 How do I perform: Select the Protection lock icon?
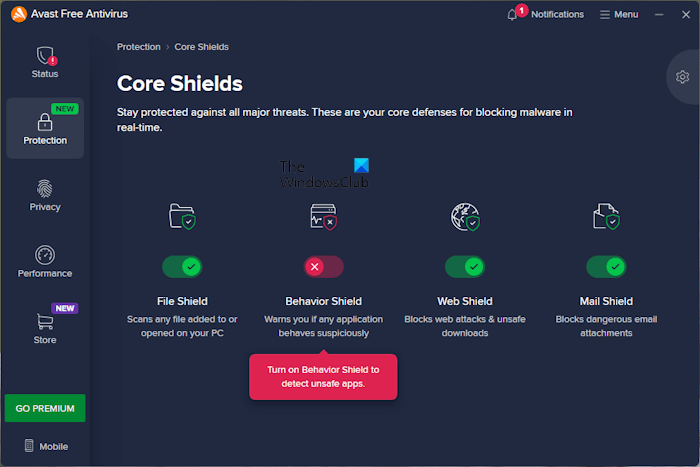44,122
